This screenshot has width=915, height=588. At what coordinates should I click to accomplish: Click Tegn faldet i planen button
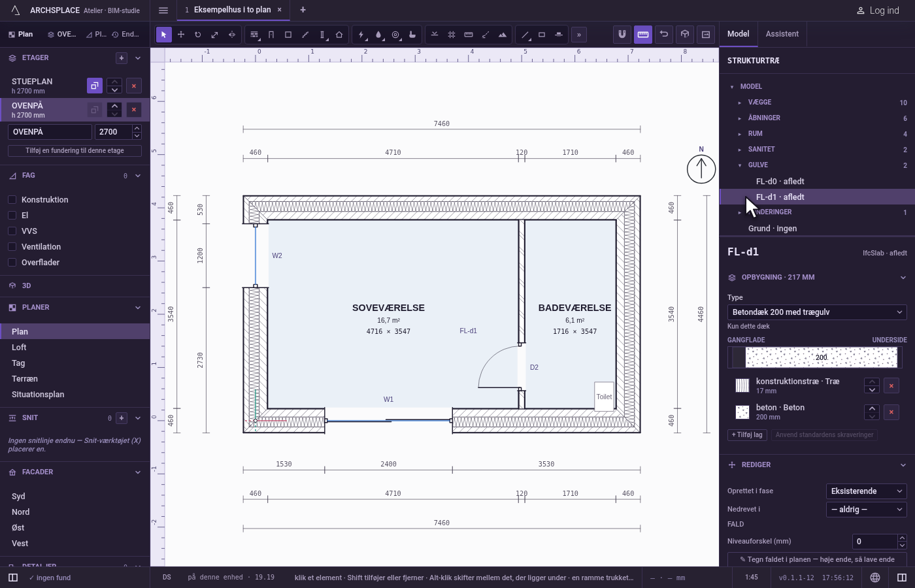tap(817, 559)
